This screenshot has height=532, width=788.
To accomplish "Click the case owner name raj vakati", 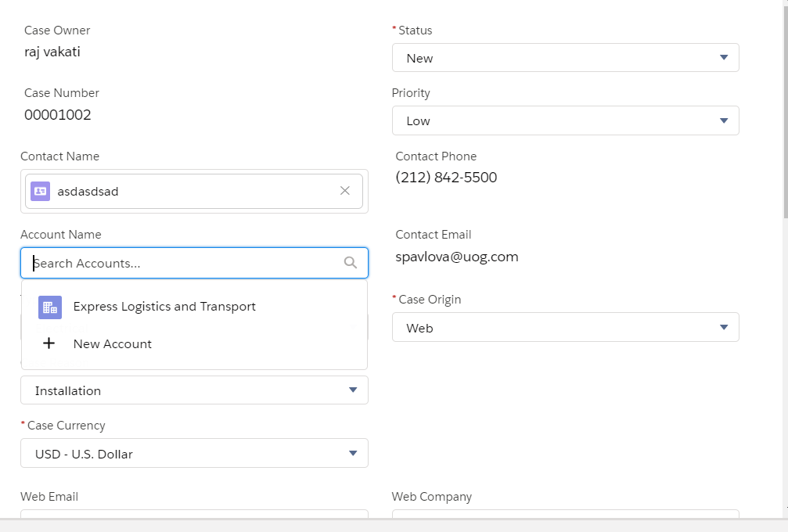I will pyautogui.click(x=52, y=52).
